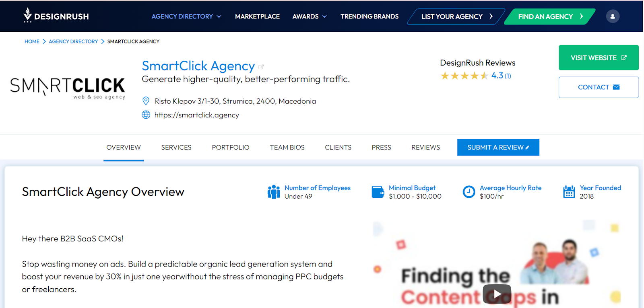Open Trending Brands in navigation
Screen dimensions: 644x308
point(369,16)
